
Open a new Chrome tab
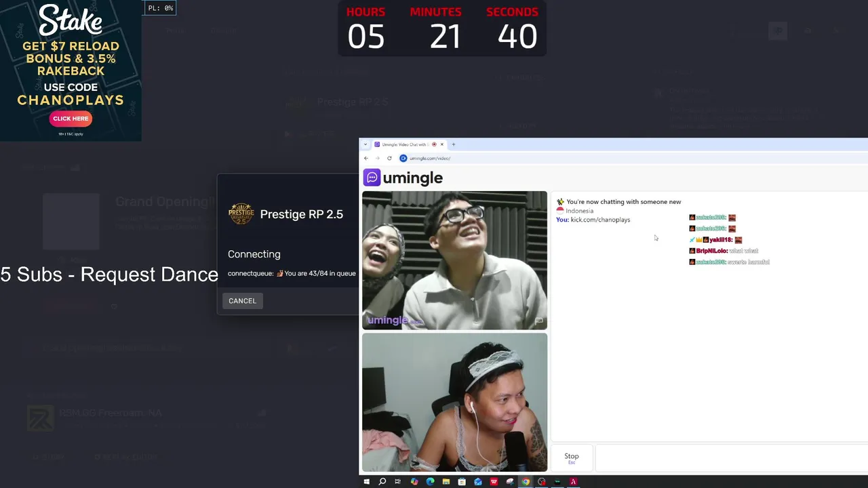coord(454,144)
